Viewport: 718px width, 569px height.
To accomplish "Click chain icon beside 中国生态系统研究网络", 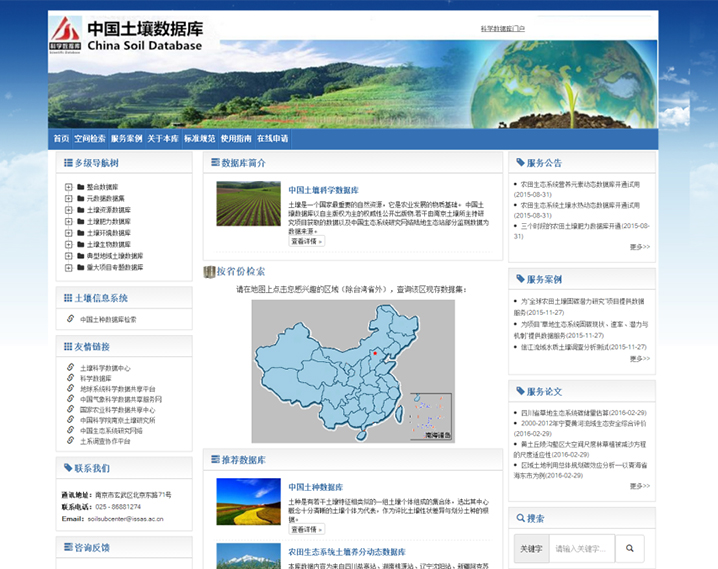I will click(71, 430).
